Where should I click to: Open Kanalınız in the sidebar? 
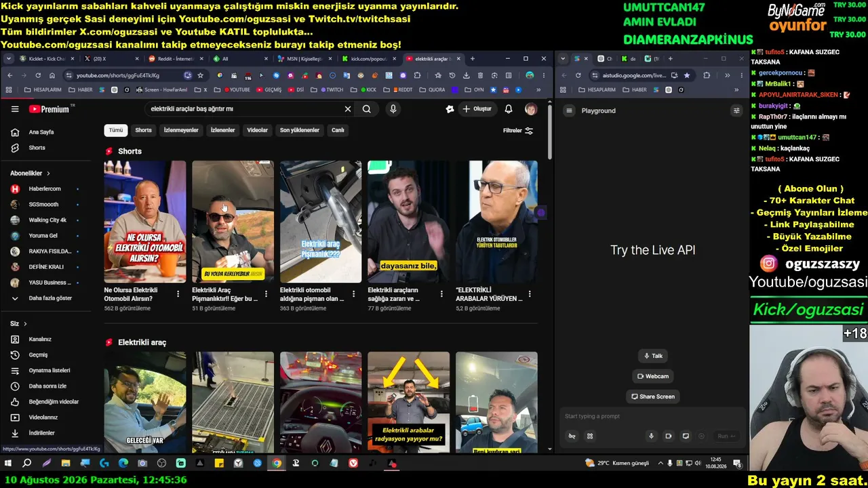pos(45,340)
